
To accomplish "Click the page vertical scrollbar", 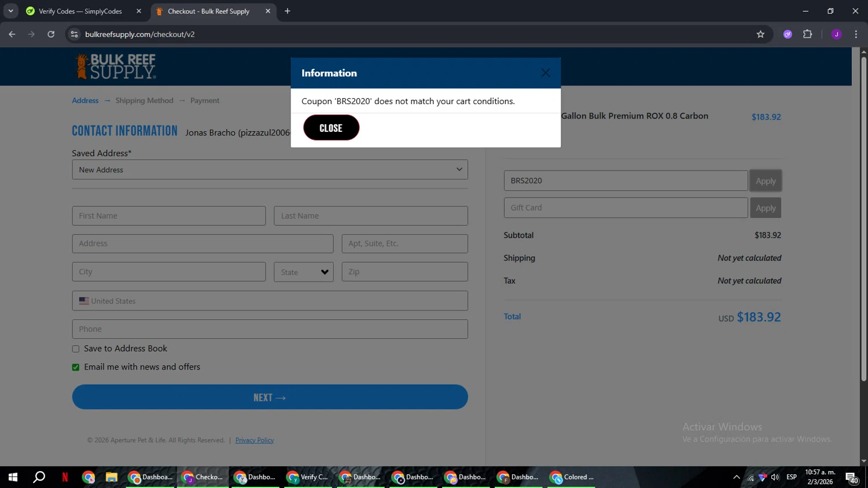I will click(x=863, y=220).
